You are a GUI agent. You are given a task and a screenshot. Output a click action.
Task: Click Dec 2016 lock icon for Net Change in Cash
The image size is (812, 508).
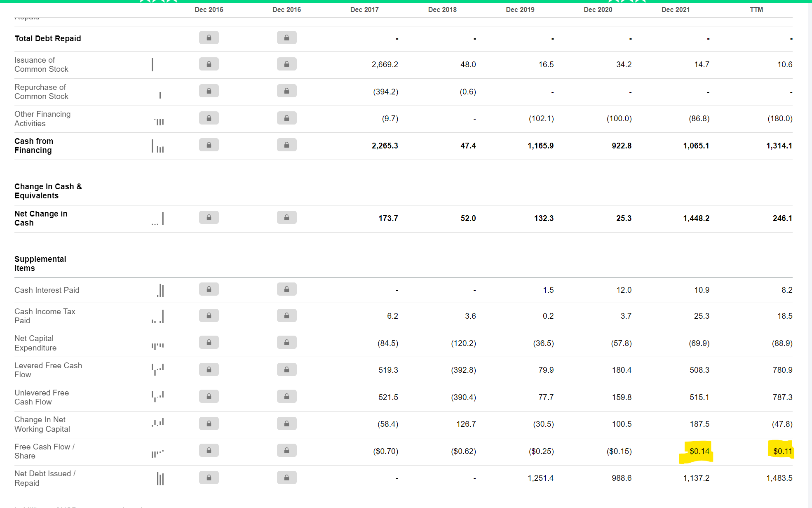(286, 218)
